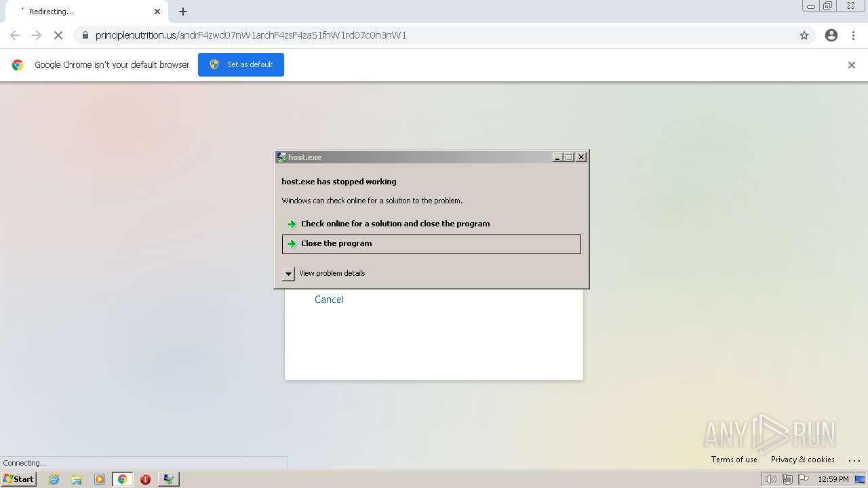Restore down the Chrome window

[x=827, y=6]
